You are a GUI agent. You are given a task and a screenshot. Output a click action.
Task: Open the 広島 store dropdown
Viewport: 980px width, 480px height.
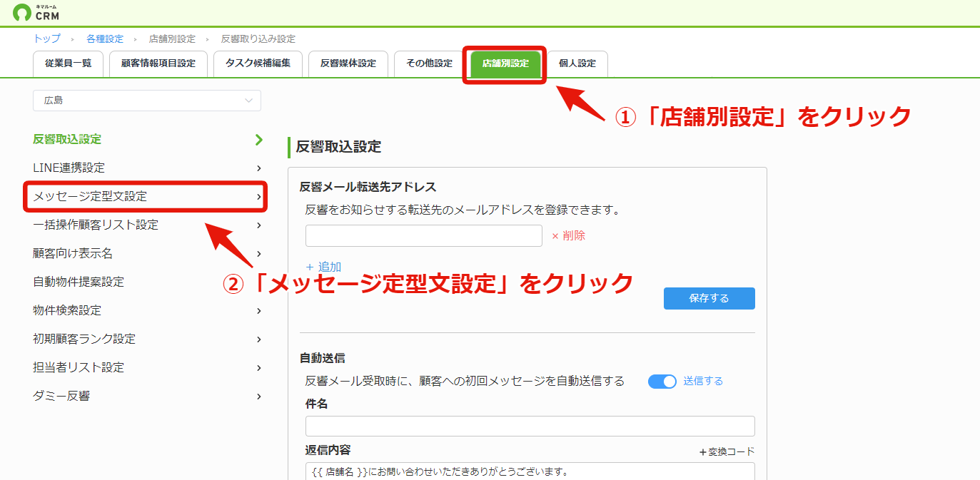(147, 101)
